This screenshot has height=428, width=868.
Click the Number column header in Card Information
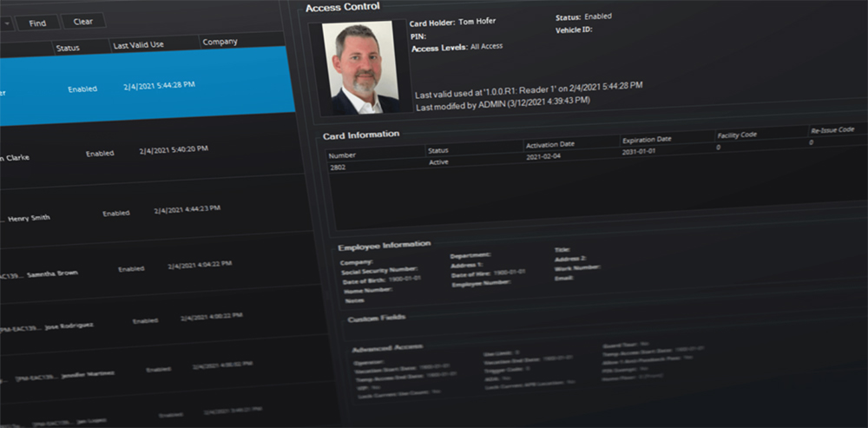(x=344, y=154)
